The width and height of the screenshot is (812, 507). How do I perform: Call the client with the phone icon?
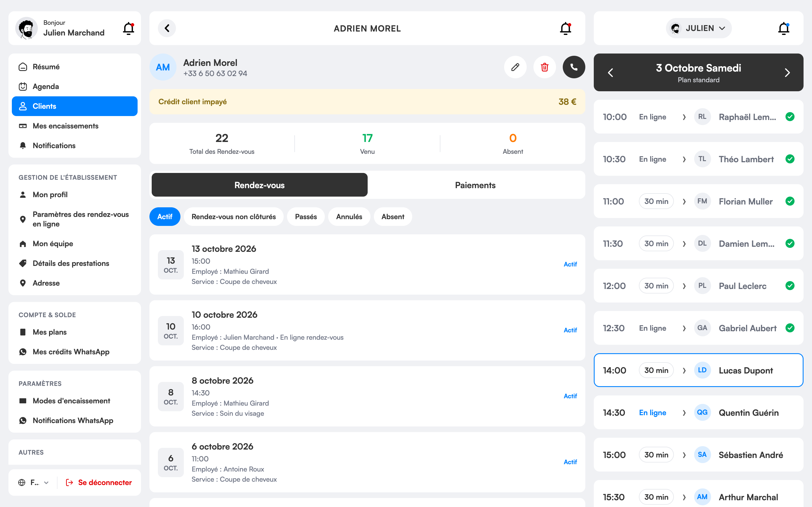(x=574, y=67)
